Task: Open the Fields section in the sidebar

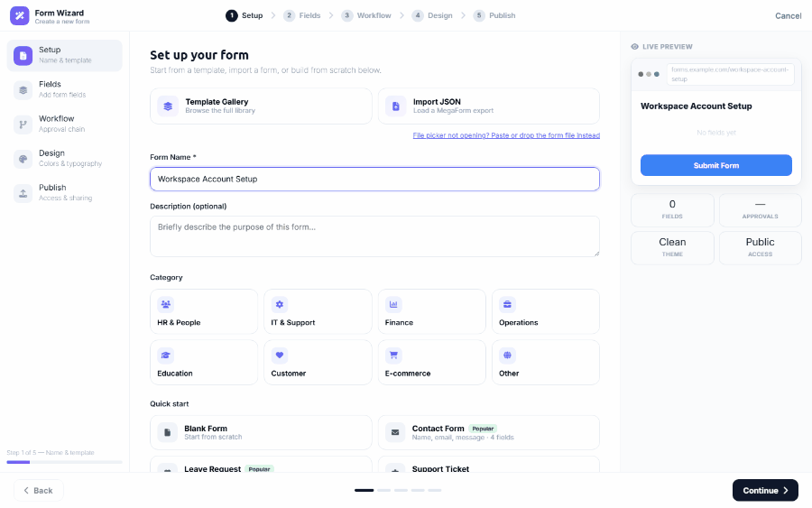Action: click(64, 89)
